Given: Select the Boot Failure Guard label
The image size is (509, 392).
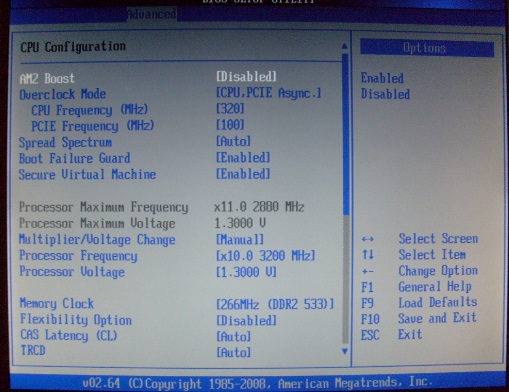Looking at the screenshot, I should click(75, 158).
